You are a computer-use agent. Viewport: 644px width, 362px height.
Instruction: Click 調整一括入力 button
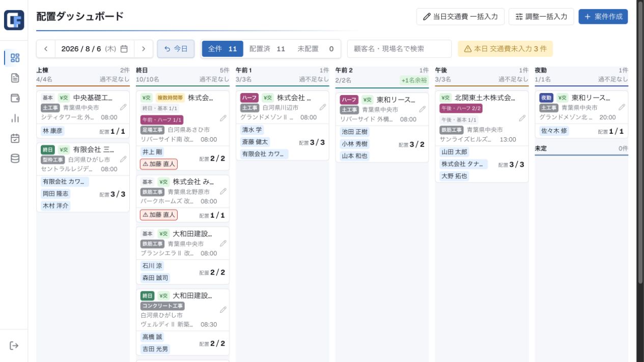[x=541, y=17]
